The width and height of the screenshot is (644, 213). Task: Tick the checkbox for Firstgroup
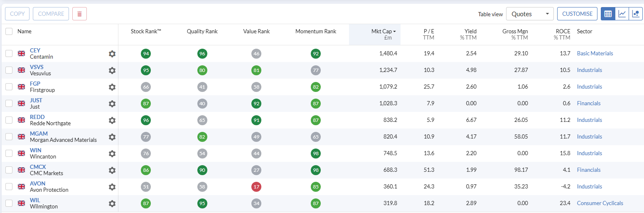(9, 87)
